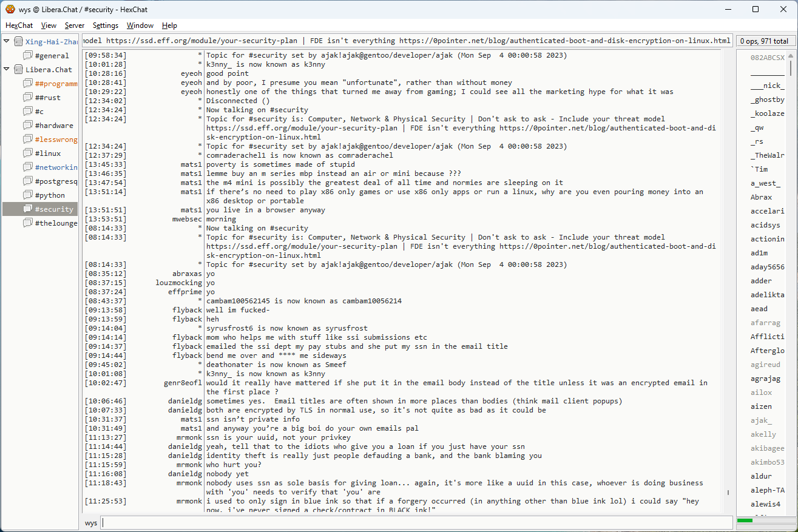798x532 pixels.
Task: Click nick louzmocking in the chat log
Action: pyautogui.click(x=178, y=283)
